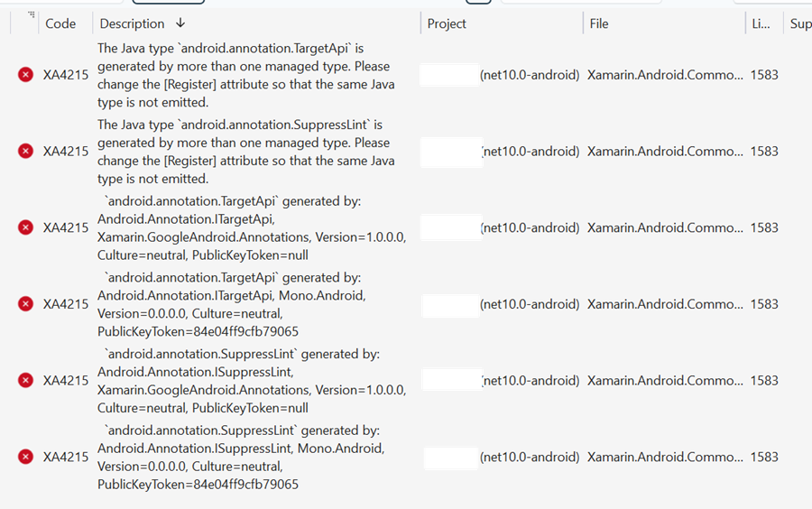Click error icon of TargetApi 'more than one managed type' row

tap(25, 75)
